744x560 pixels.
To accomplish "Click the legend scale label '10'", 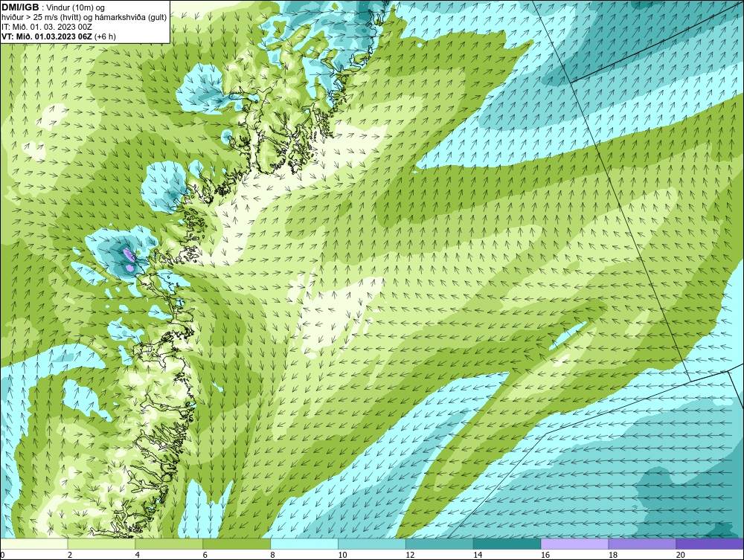I will (x=342, y=555).
